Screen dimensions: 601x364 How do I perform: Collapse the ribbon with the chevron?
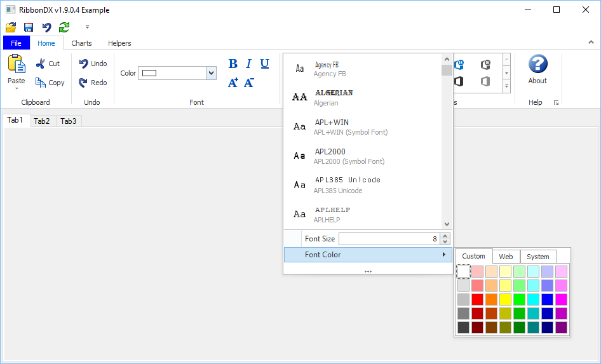point(591,42)
